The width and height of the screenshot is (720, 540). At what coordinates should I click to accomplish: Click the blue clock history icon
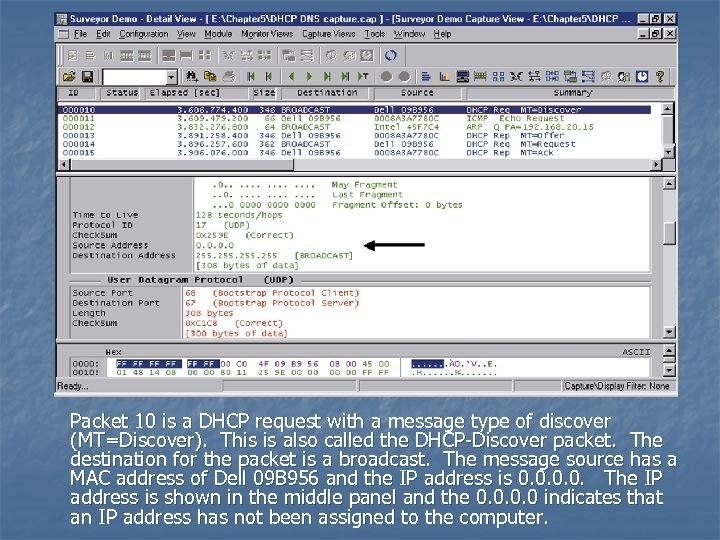click(x=642, y=76)
